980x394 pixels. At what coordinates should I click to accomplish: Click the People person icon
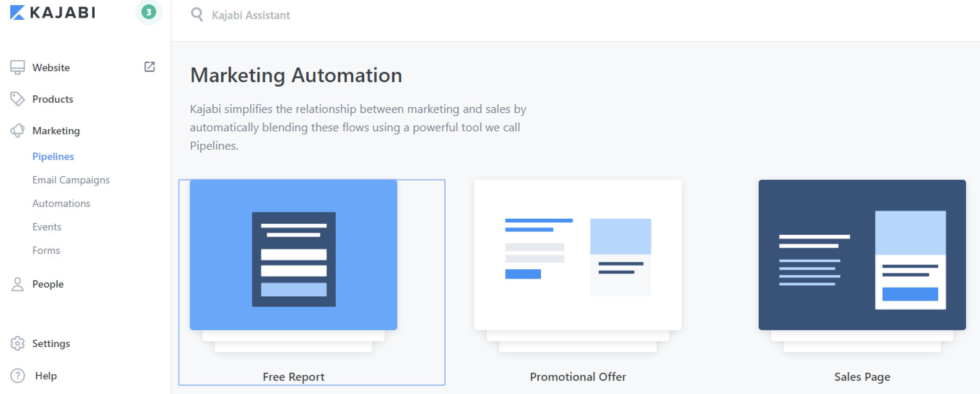(18, 284)
